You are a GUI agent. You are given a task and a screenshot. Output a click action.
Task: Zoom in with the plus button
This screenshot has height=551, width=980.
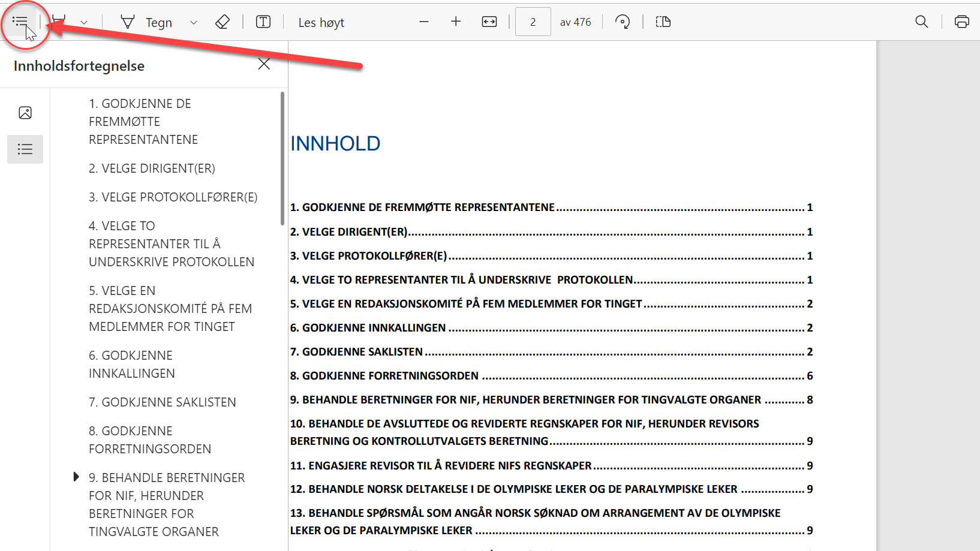(456, 22)
